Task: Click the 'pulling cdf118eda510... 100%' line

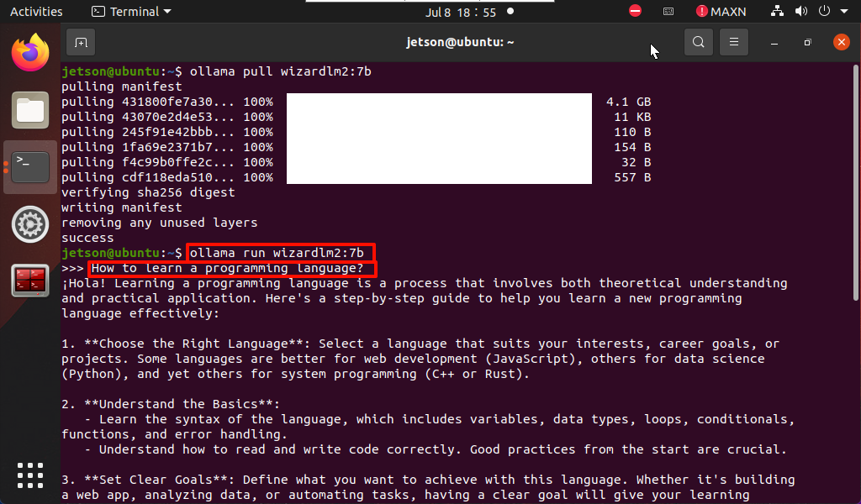Action: pyautogui.click(x=167, y=178)
